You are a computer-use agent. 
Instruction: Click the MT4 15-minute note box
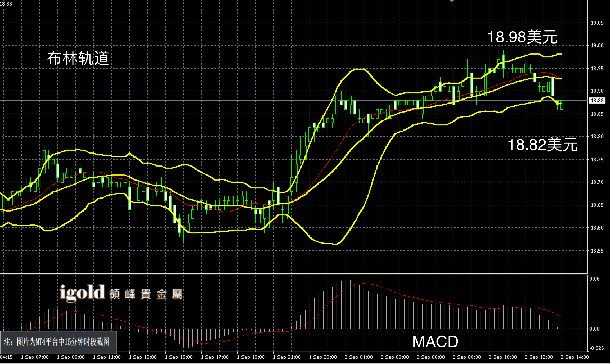coord(58,342)
